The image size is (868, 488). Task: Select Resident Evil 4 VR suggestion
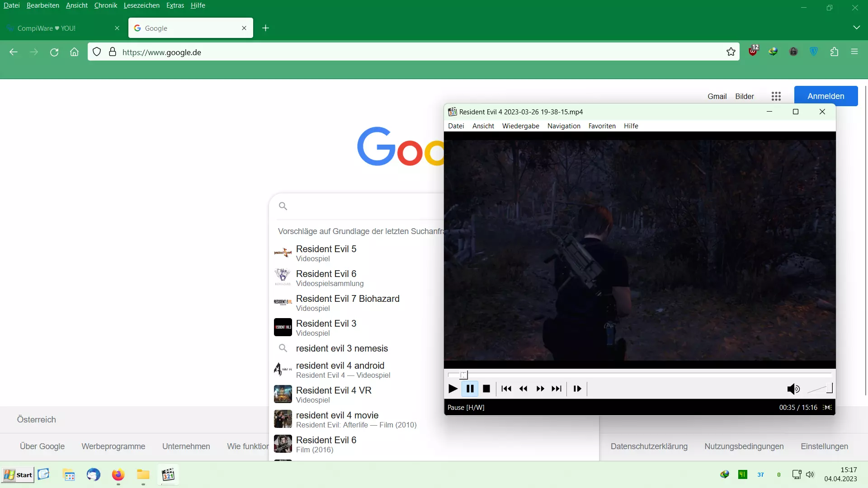click(x=357, y=394)
